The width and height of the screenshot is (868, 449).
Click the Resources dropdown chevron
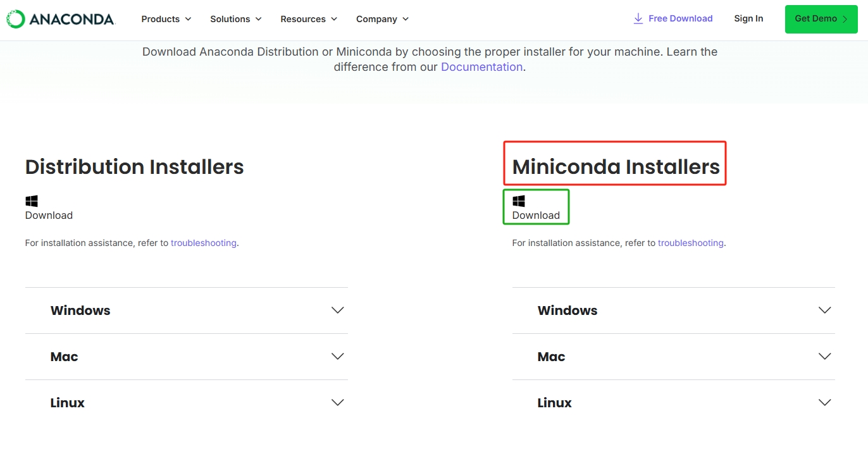[x=334, y=19]
